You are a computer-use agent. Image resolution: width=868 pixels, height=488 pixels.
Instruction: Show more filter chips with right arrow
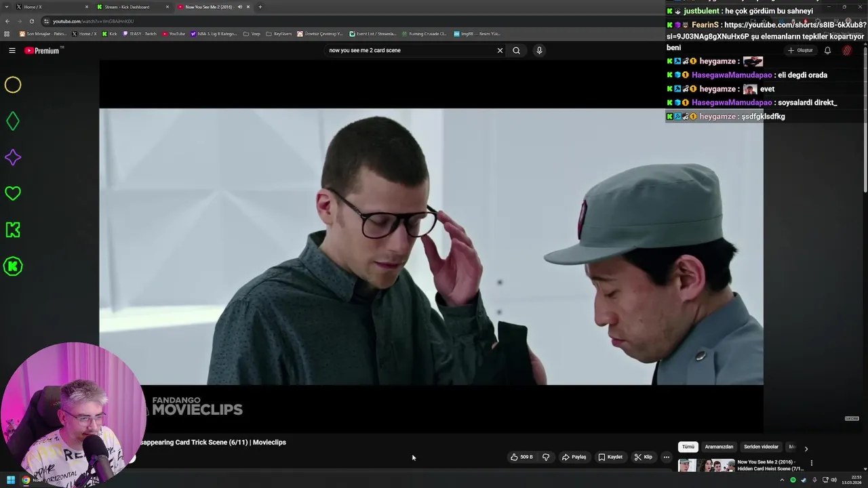[x=806, y=448]
